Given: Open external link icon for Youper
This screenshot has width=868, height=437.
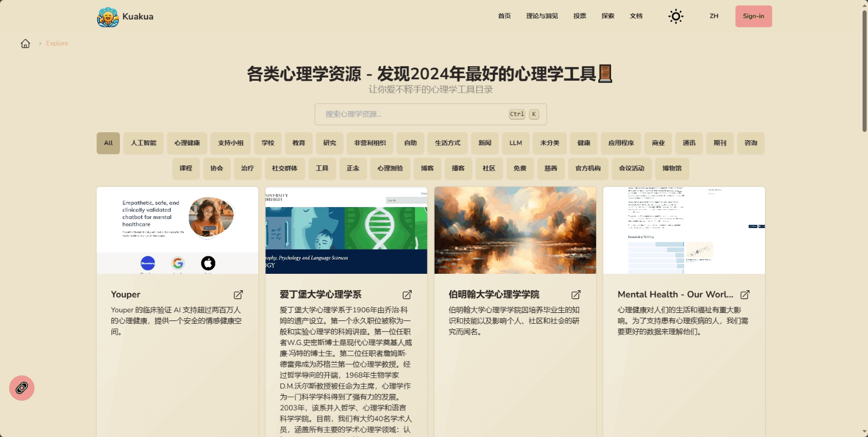Looking at the screenshot, I should 238,295.
